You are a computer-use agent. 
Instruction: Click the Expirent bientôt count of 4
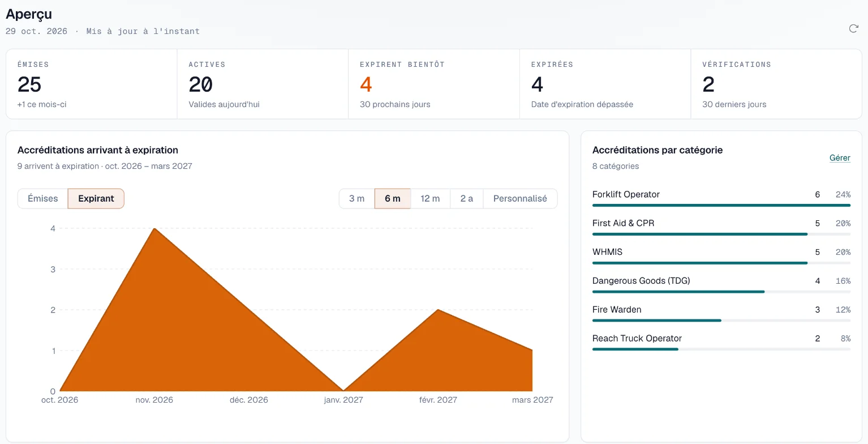point(366,85)
